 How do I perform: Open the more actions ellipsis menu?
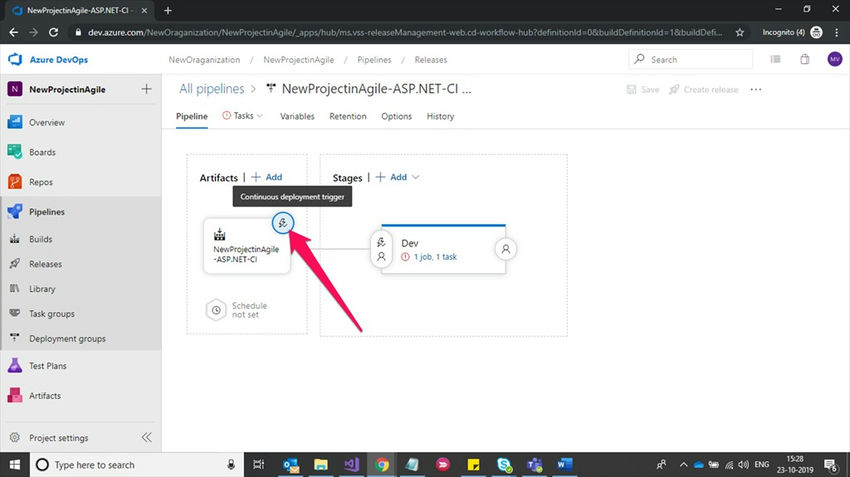(x=756, y=89)
